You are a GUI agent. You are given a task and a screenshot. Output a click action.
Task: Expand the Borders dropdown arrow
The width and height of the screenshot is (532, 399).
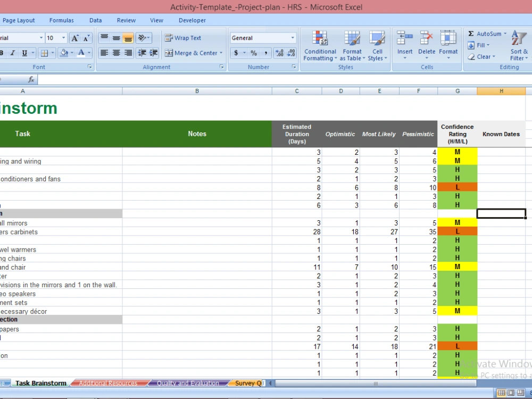pos(53,53)
